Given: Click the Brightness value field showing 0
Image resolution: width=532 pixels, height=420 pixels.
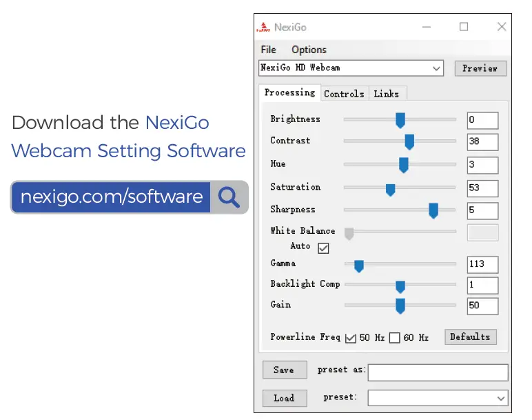Looking at the screenshot, I should (x=482, y=121).
